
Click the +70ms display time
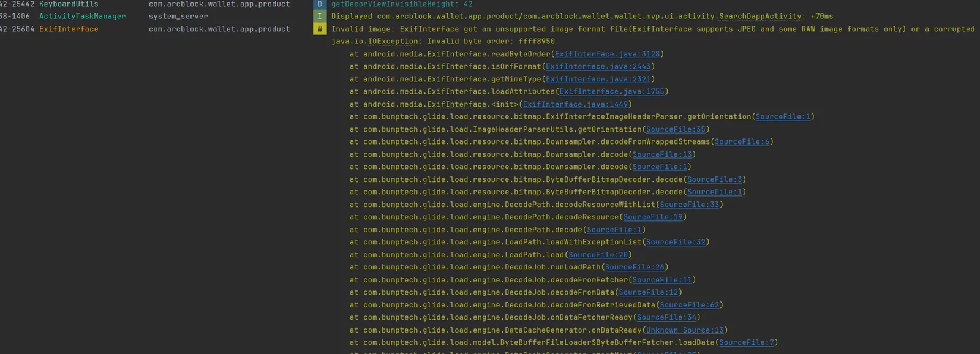click(x=822, y=17)
